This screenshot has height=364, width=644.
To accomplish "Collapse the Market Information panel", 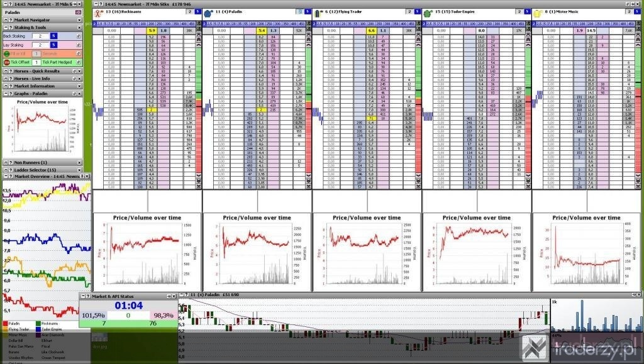I will click(x=6, y=86).
